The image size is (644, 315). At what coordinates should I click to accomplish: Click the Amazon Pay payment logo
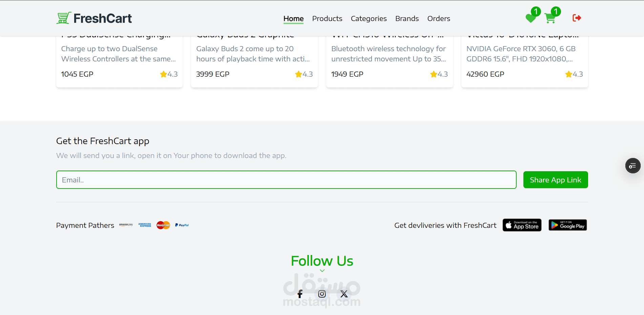pyautogui.click(x=126, y=225)
